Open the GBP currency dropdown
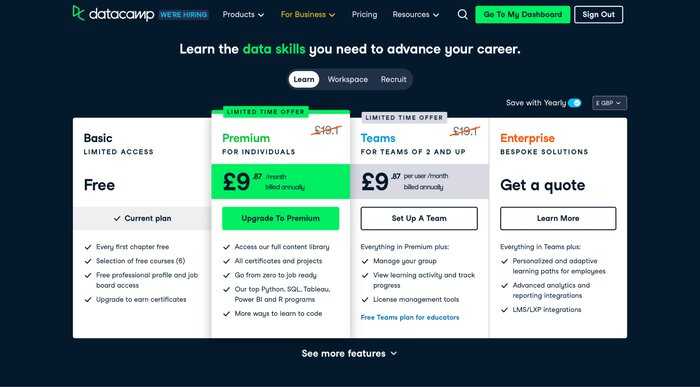Image resolution: width=700 pixels, height=387 pixels. tap(609, 103)
